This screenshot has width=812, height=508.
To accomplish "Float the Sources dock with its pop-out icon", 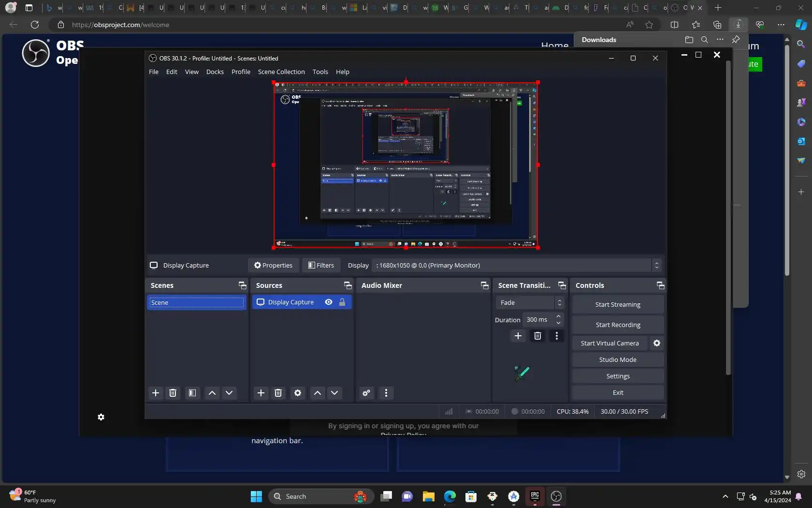I will point(348,285).
